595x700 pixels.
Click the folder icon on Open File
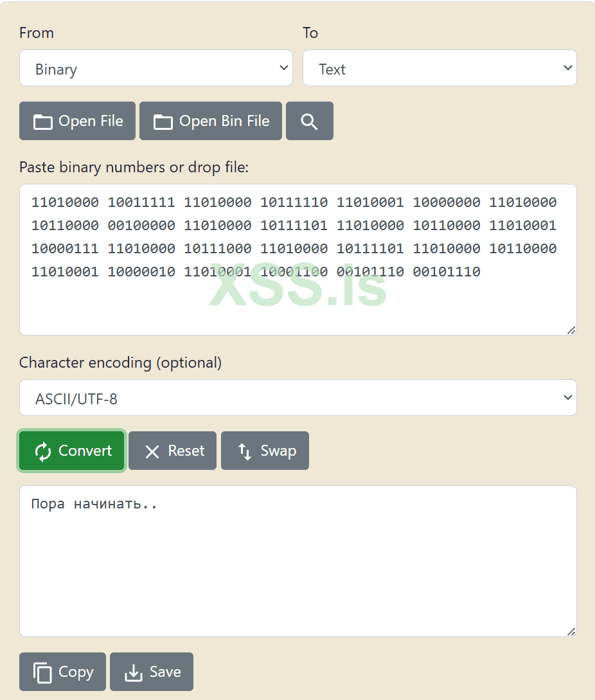43,121
